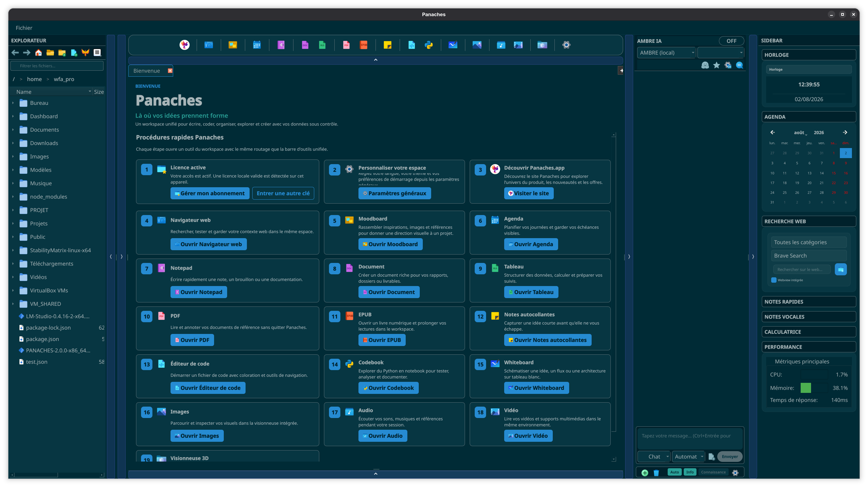Expand the CALCULATRICE section
The height and width of the screenshot is (487, 868).
tap(809, 332)
